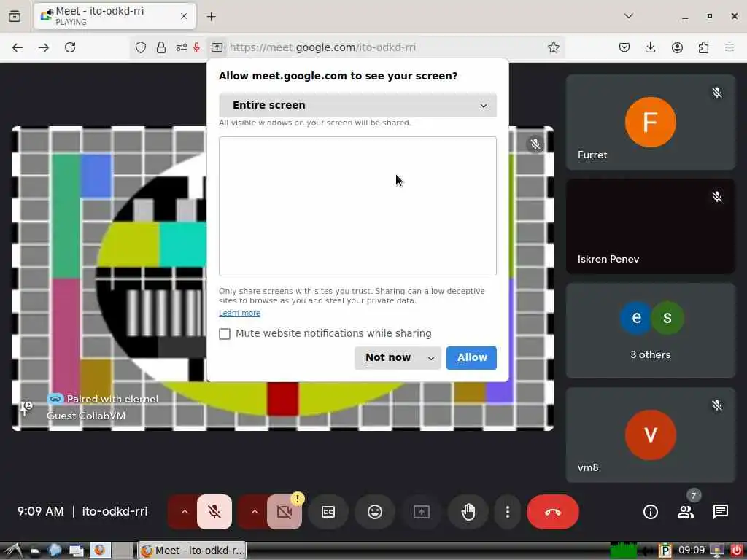
Task: Show meeting details info icon
Action: pyautogui.click(x=650, y=512)
